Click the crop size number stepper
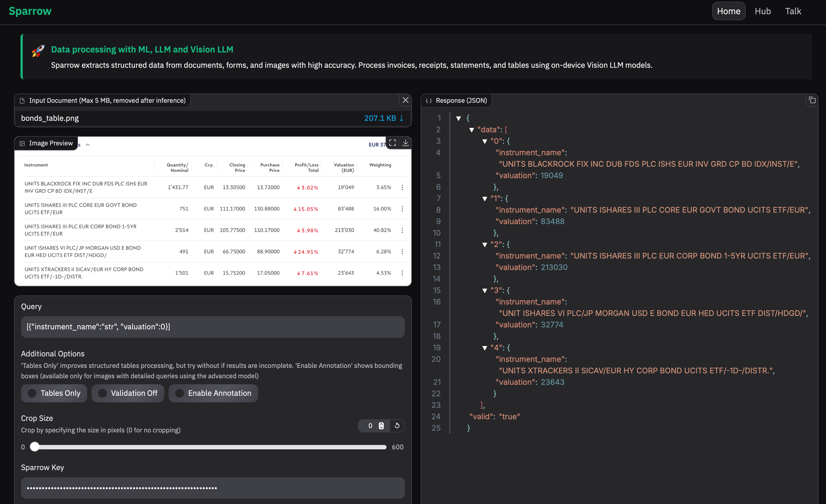Screen dimensions: 826x504 381,426
